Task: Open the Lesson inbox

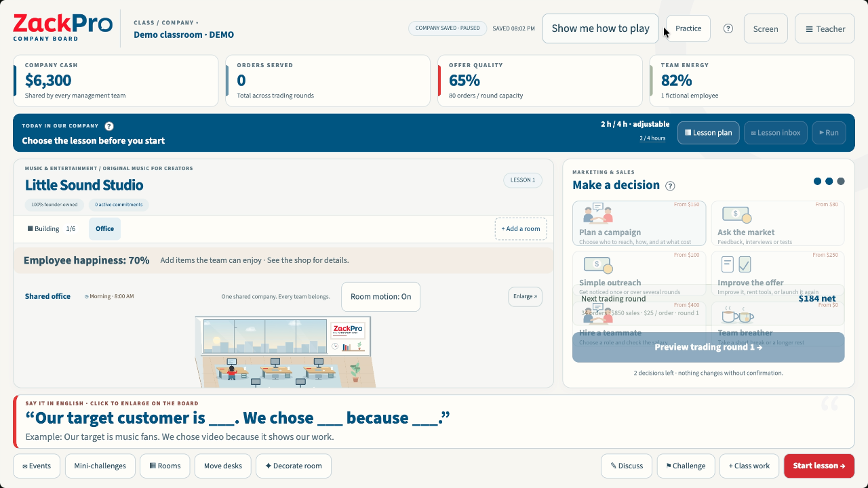Action: [x=774, y=133]
